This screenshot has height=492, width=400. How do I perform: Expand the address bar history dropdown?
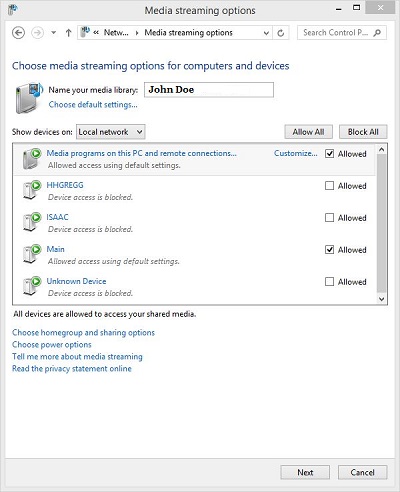[x=266, y=33]
